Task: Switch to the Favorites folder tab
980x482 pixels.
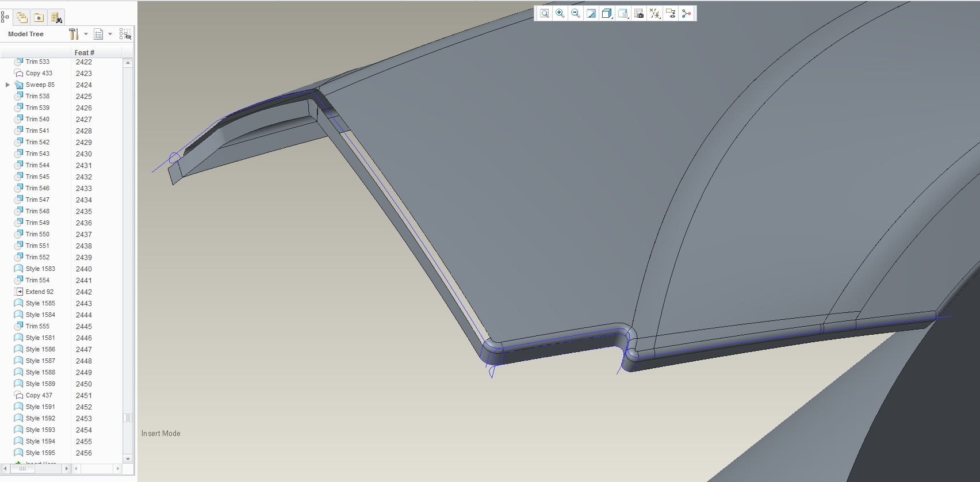Action: [x=39, y=17]
